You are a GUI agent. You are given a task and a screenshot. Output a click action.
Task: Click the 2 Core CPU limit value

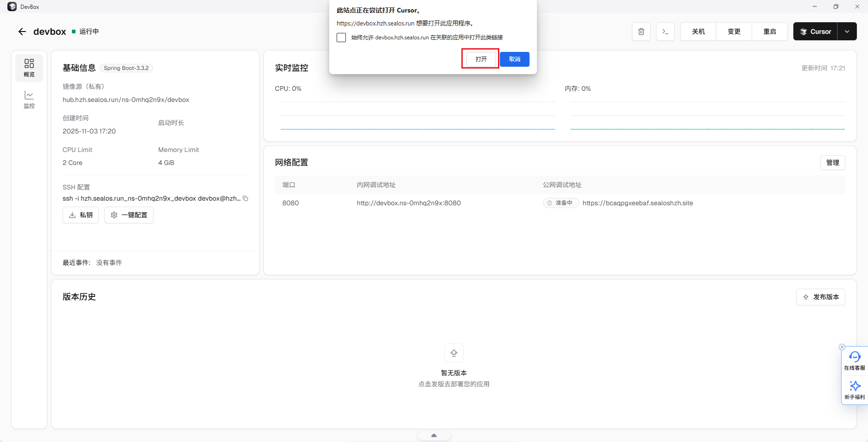[x=72, y=163]
